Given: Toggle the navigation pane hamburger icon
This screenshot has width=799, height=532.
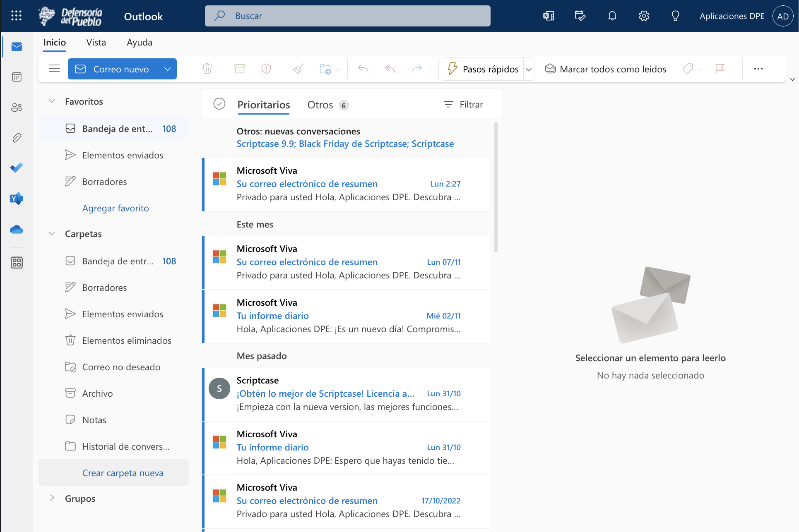Looking at the screenshot, I should [54, 69].
